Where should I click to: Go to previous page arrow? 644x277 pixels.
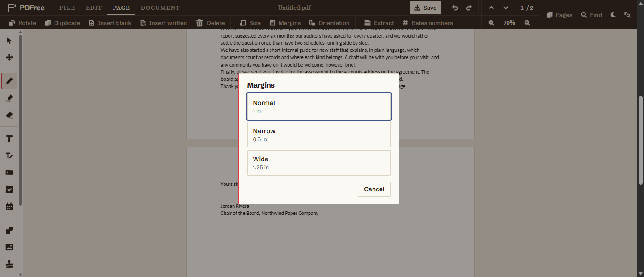(x=491, y=8)
